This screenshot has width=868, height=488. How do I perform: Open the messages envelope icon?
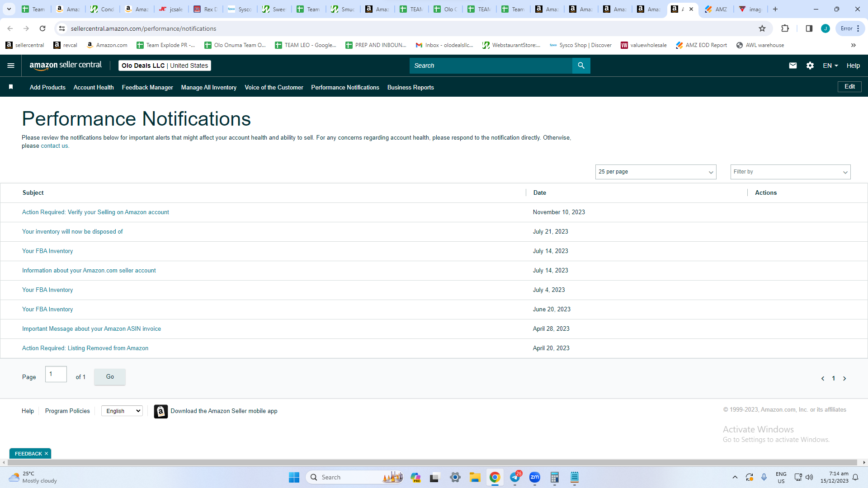point(793,66)
